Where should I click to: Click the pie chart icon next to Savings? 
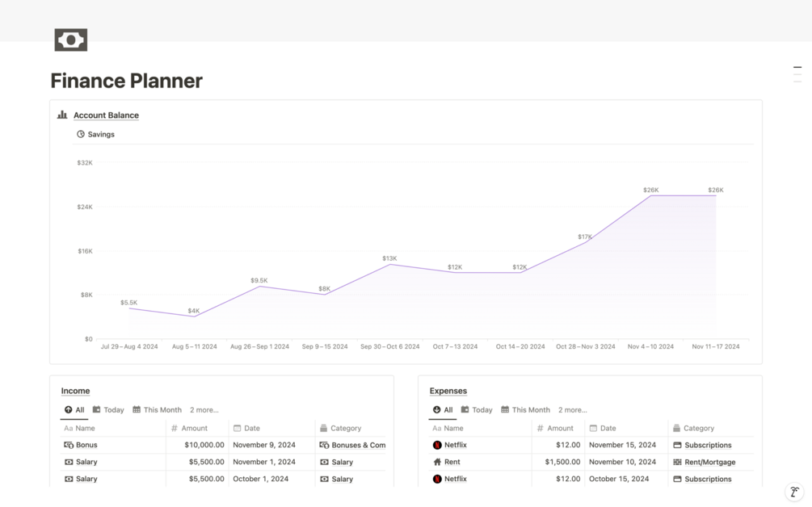pyautogui.click(x=81, y=134)
